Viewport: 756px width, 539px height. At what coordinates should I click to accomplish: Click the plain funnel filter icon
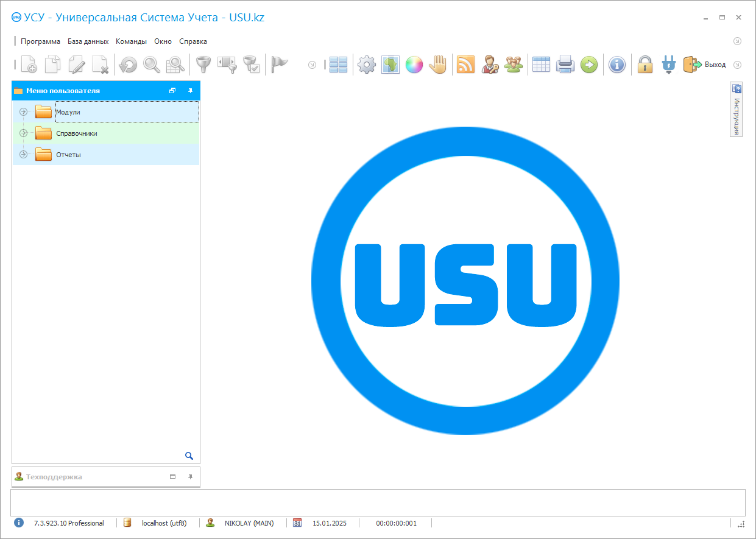point(203,65)
